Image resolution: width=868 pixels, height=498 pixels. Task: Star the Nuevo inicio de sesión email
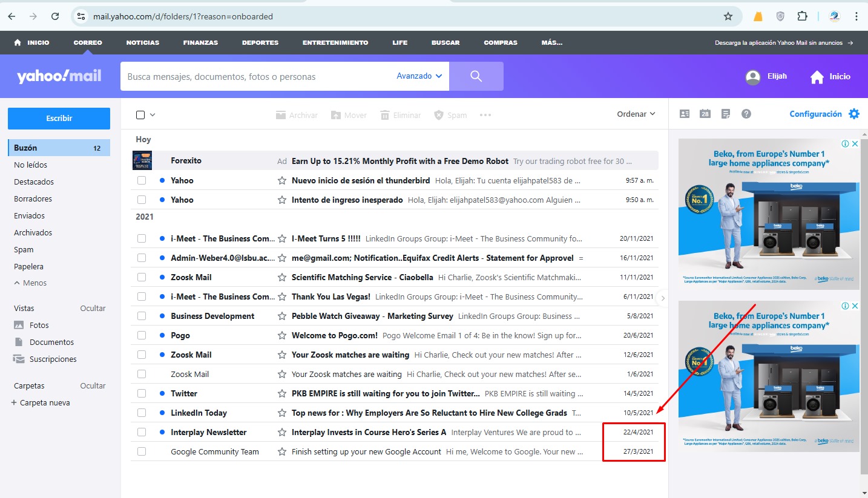pos(281,180)
